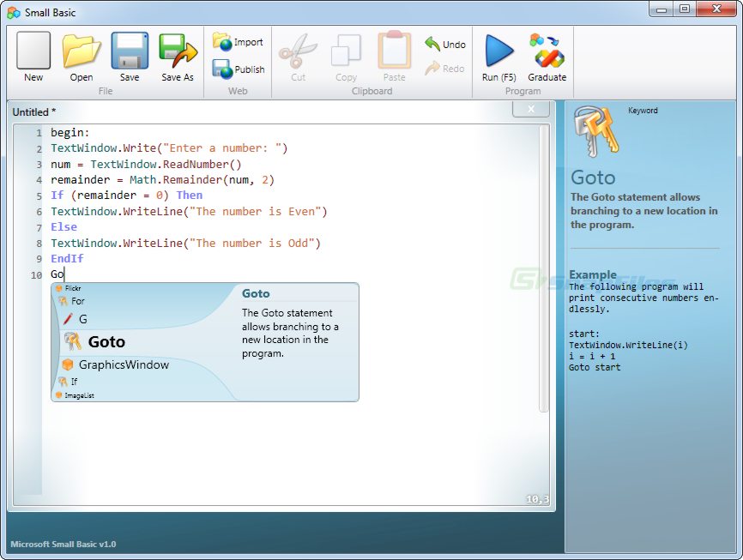The width and height of the screenshot is (743, 560).
Task: Click the Untitled * document title
Action: coord(34,112)
